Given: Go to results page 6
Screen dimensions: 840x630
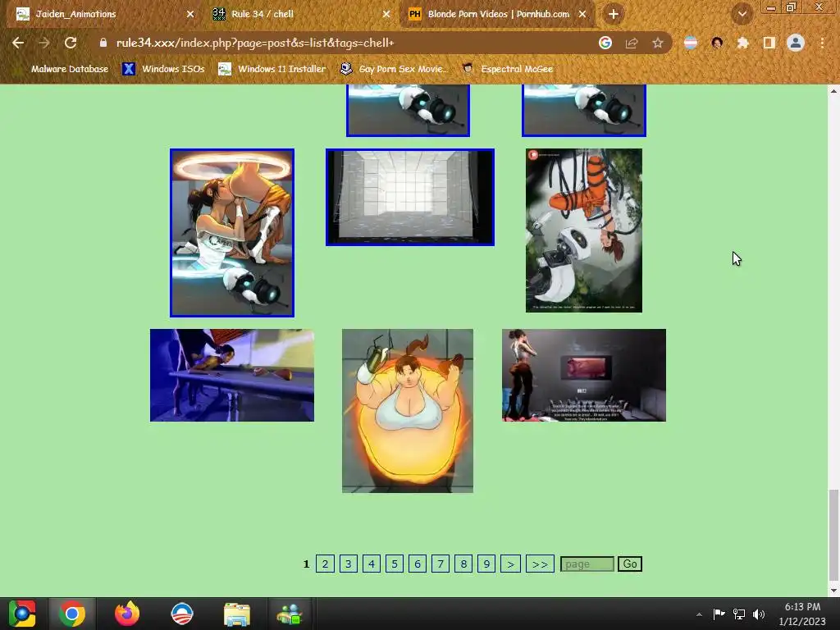Looking at the screenshot, I should pyautogui.click(x=418, y=564).
